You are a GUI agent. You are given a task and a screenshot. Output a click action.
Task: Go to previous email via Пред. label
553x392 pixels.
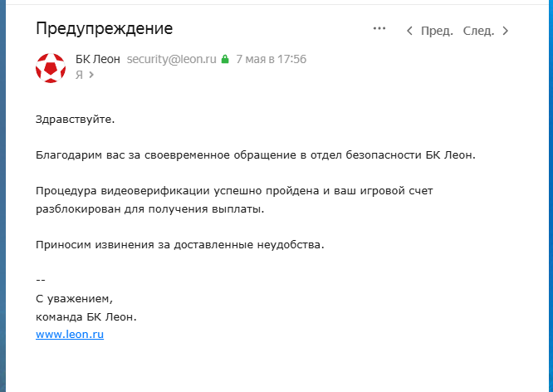[437, 31]
